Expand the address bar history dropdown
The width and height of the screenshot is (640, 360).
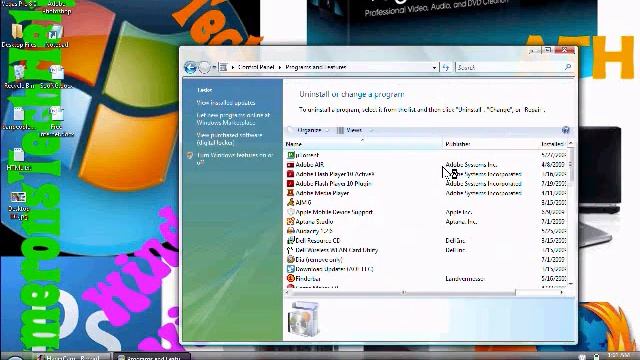pos(434,68)
